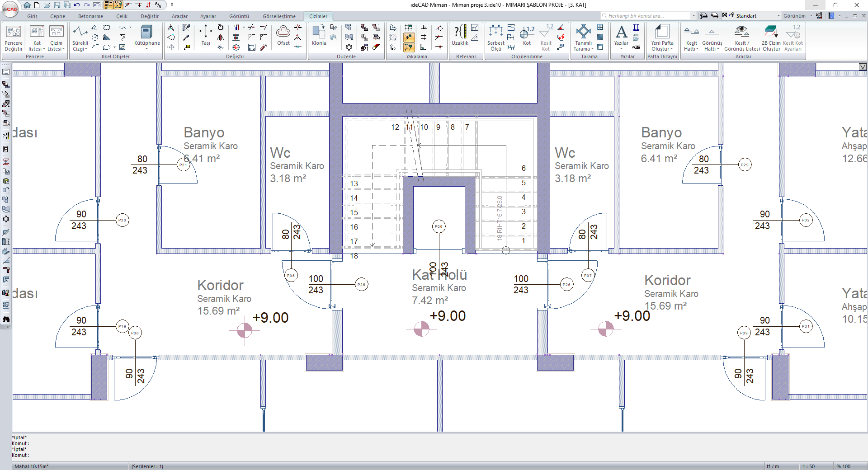Select the rotate tool in Değiştir group
The width and height of the screenshot is (868, 470).
pos(221,28)
